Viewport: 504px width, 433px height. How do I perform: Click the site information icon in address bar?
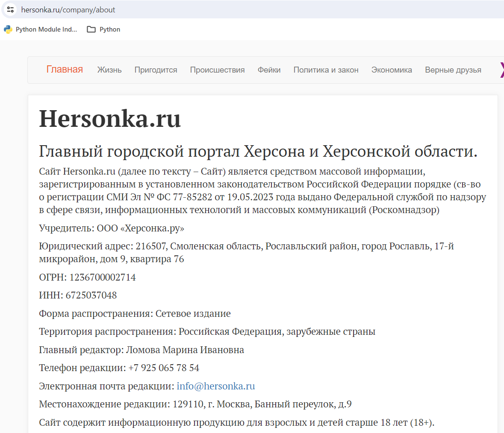tap(10, 10)
